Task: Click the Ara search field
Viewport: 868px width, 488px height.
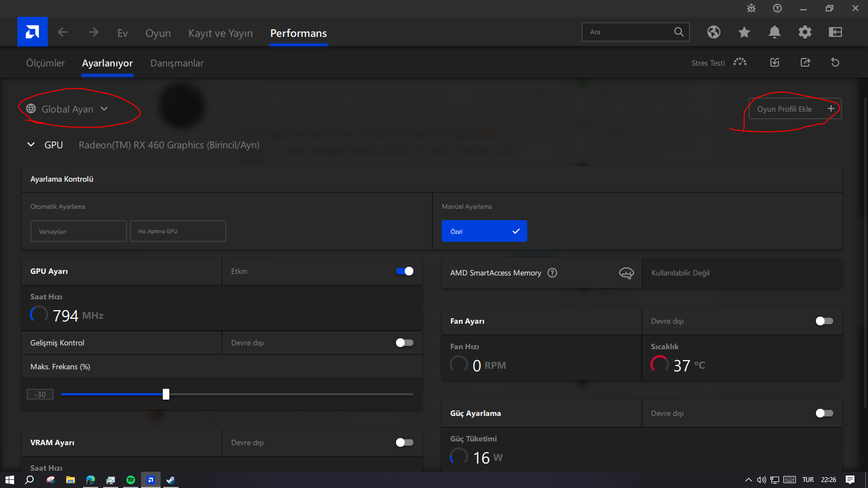Action: [x=636, y=32]
